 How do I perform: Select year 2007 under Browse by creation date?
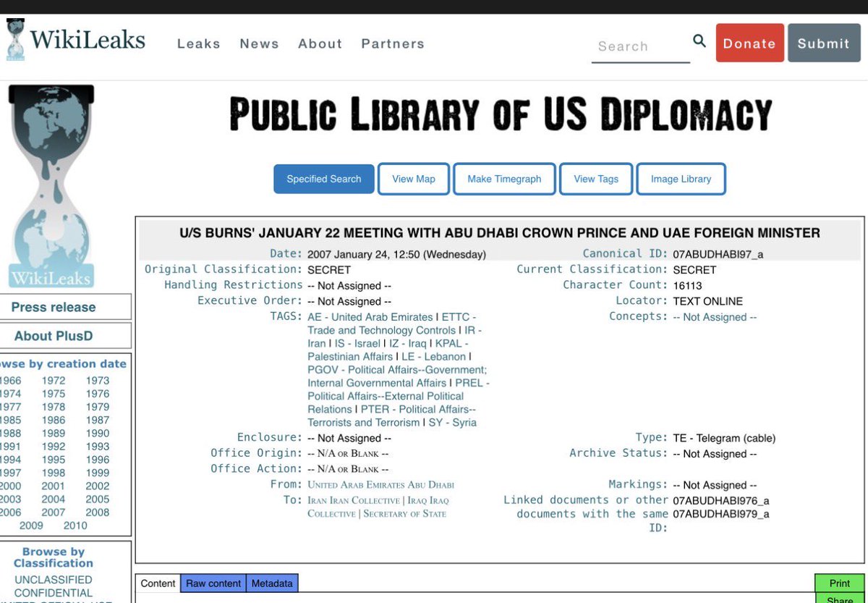click(53, 511)
